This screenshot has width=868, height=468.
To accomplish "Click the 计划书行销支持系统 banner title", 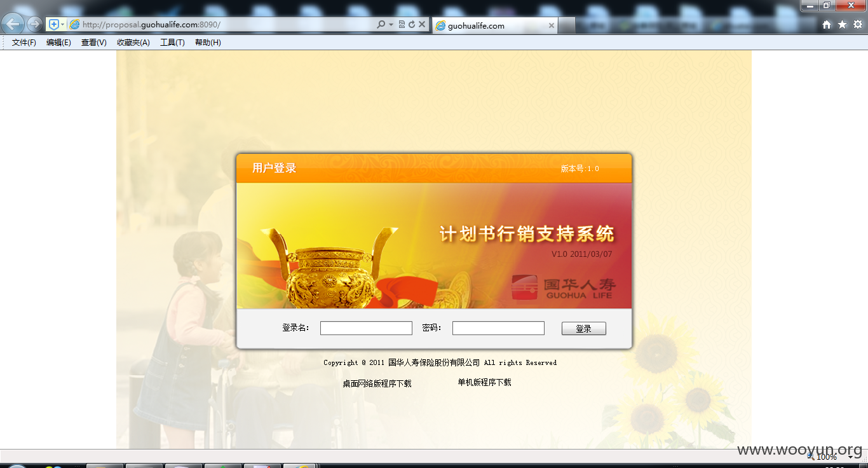I will coord(527,234).
